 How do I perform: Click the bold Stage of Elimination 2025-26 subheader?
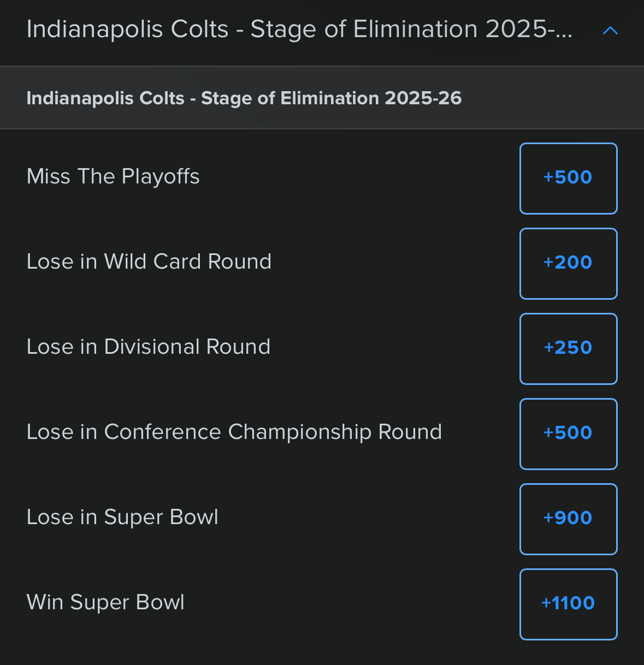244,98
